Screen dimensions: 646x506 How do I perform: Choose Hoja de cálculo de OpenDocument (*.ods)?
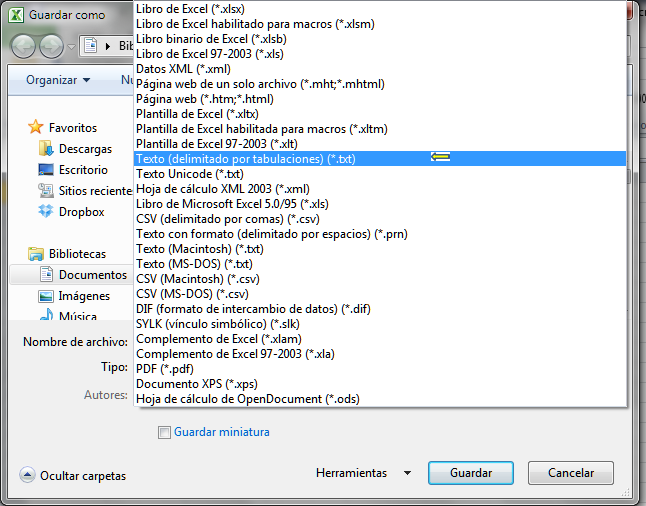(x=247, y=399)
